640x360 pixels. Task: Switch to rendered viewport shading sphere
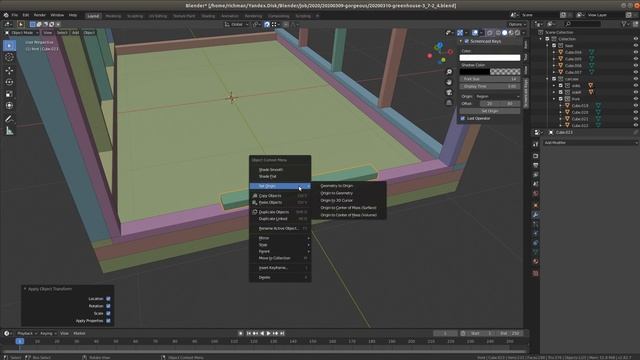point(518,33)
